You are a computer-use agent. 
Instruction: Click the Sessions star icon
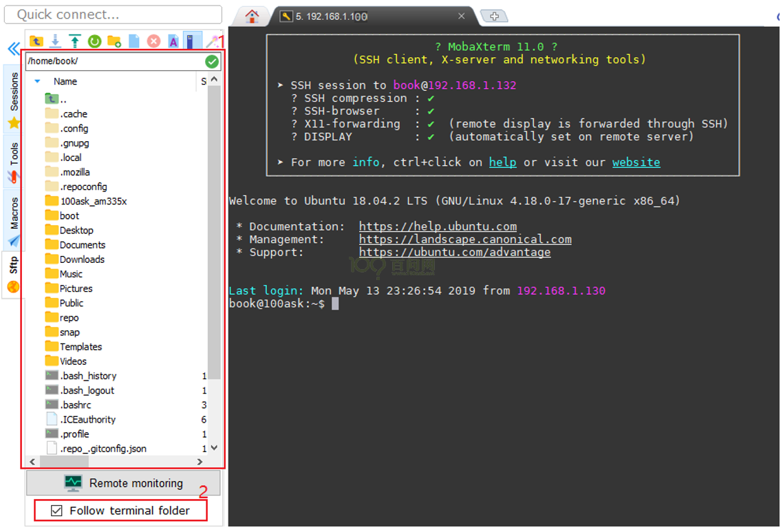[14, 123]
